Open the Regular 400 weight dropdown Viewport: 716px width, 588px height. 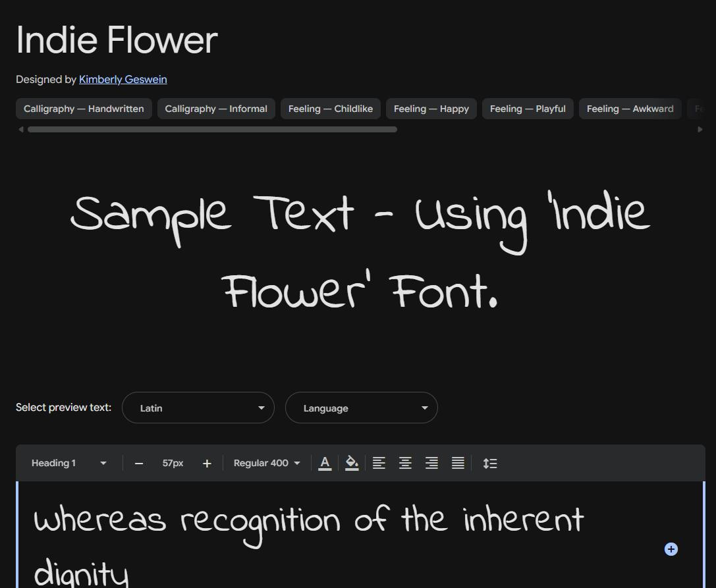click(267, 463)
